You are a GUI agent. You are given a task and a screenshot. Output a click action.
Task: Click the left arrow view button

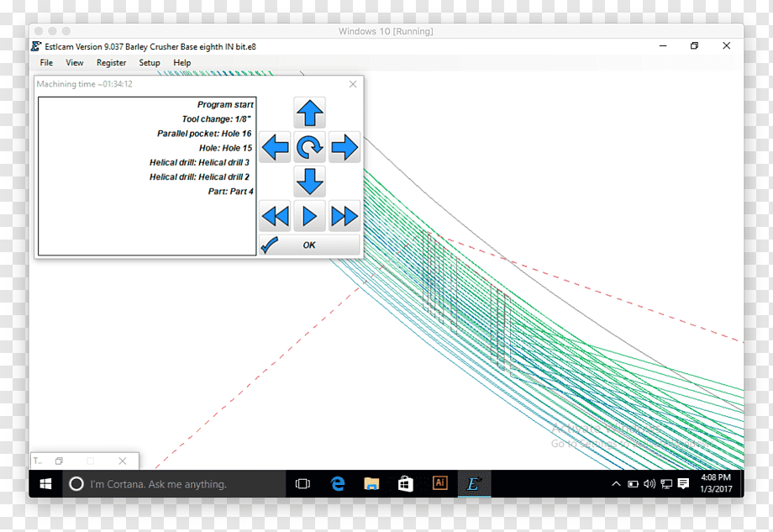click(x=275, y=147)
